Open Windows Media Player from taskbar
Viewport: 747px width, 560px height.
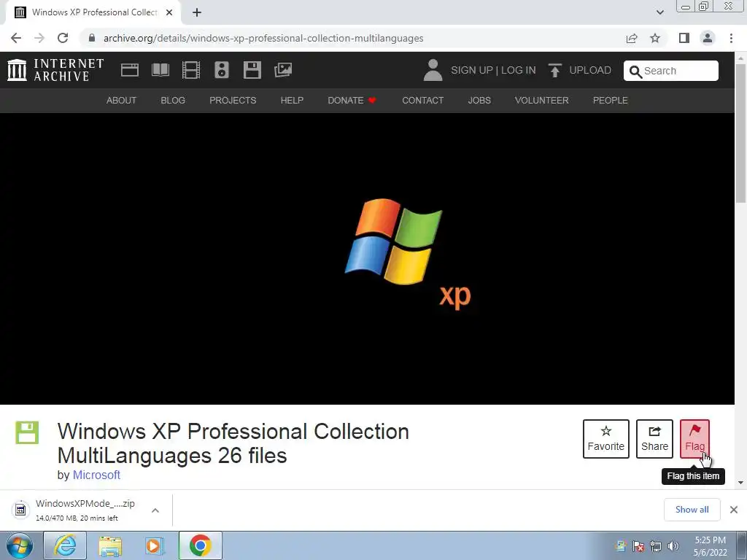point(154,545)
